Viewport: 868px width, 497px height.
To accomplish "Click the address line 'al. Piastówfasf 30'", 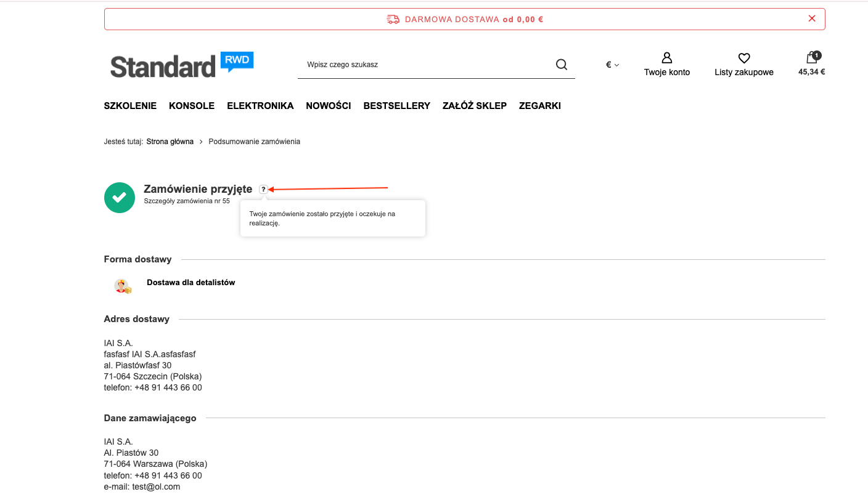I will (x=138, y=365).
